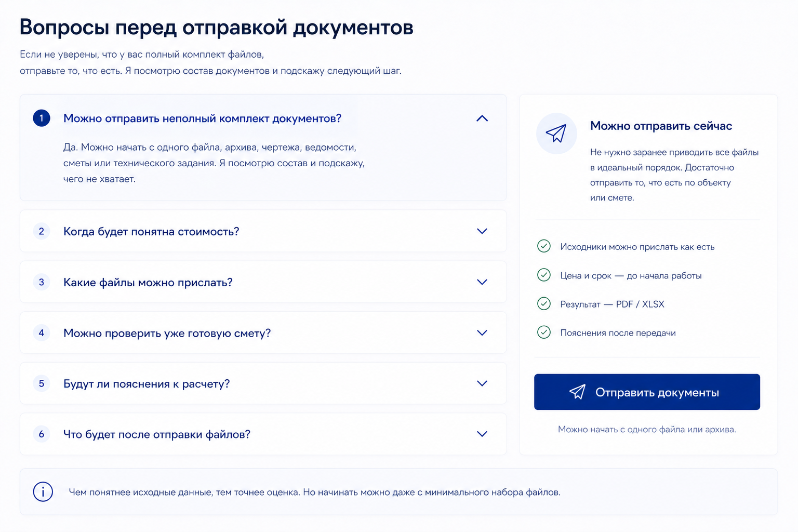This screenshot has width=798, height=532.
Task: Click the text "Цена и срок — до начала работы"
Action: tap(631, 275)
